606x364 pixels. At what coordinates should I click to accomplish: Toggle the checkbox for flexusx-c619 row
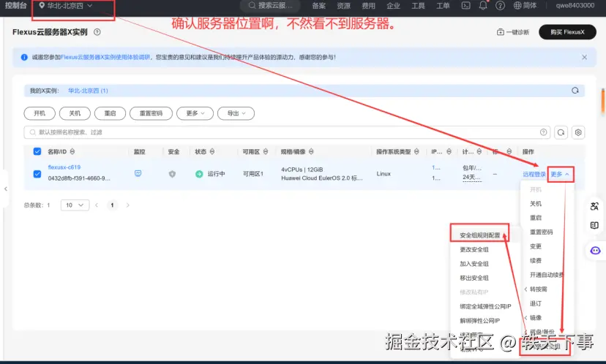tap(37, 174)
